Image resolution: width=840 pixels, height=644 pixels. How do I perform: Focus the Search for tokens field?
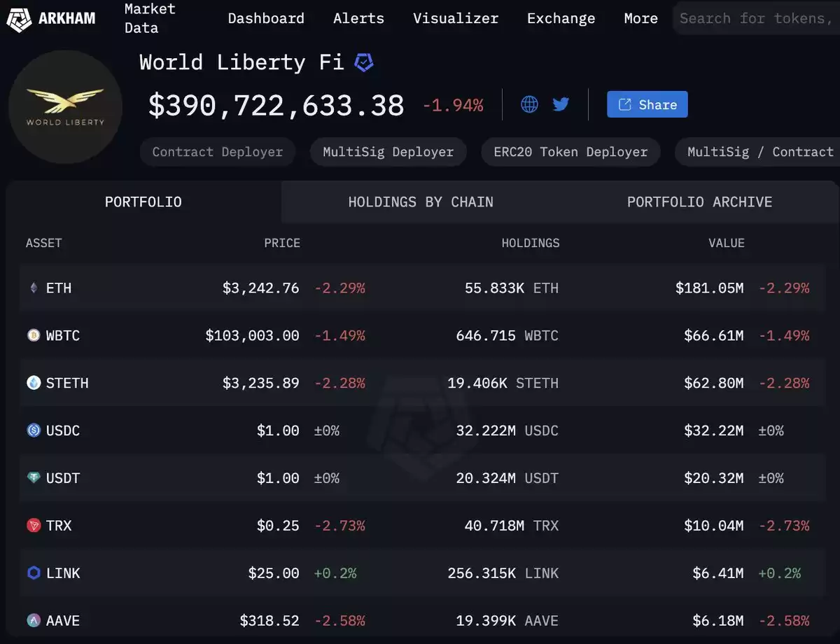[x=756, y=18]
